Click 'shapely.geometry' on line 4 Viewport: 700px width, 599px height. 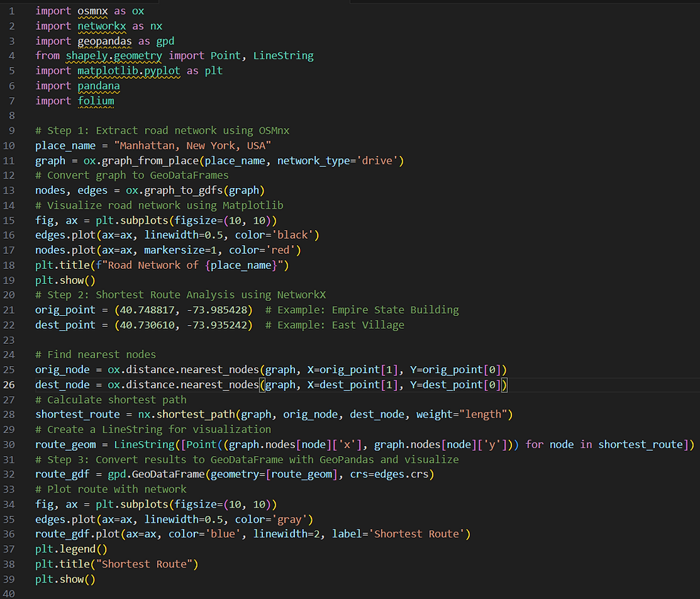pos(114,56)
